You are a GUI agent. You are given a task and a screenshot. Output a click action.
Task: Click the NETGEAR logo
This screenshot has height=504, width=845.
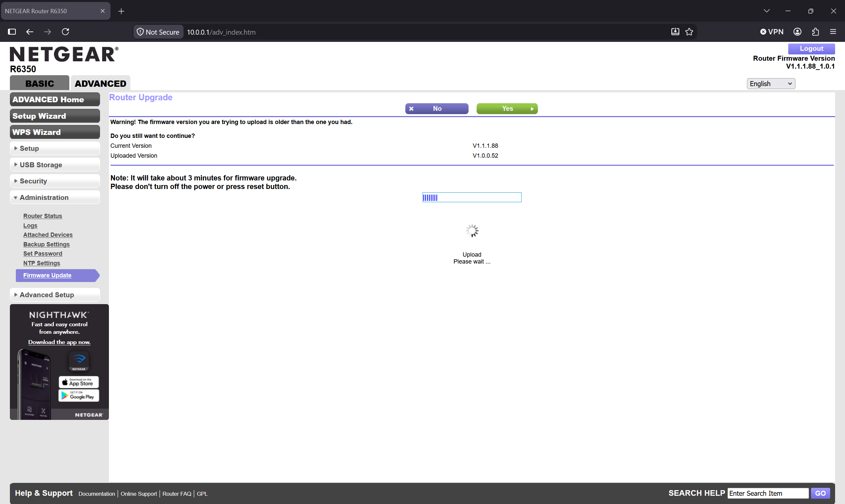tap(64, 54)
